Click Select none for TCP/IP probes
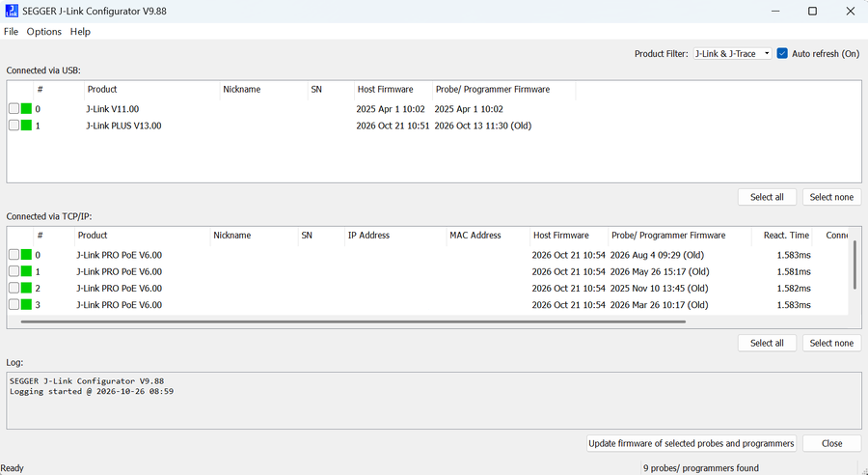This screenshot has width=868, height=475. 831,343
